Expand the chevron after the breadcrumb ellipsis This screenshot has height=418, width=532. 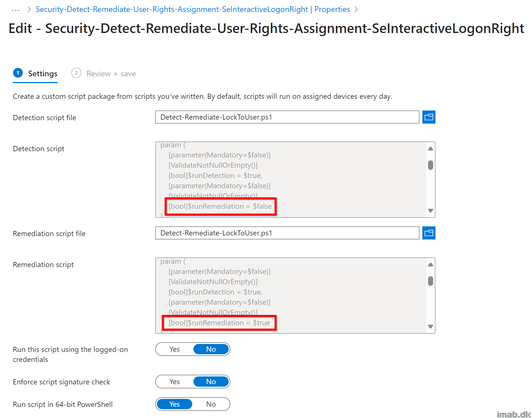(29, 10)
